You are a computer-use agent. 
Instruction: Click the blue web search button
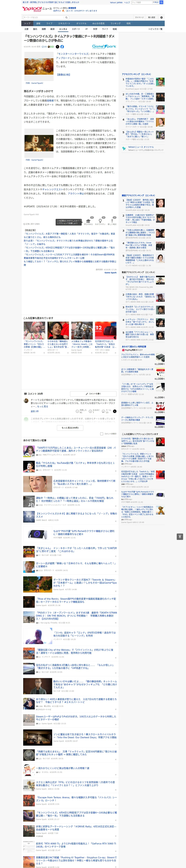161,2
